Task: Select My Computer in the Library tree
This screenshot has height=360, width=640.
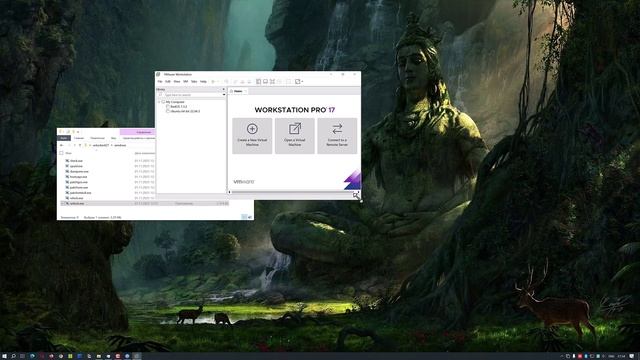Action: (x=175, y=102)
